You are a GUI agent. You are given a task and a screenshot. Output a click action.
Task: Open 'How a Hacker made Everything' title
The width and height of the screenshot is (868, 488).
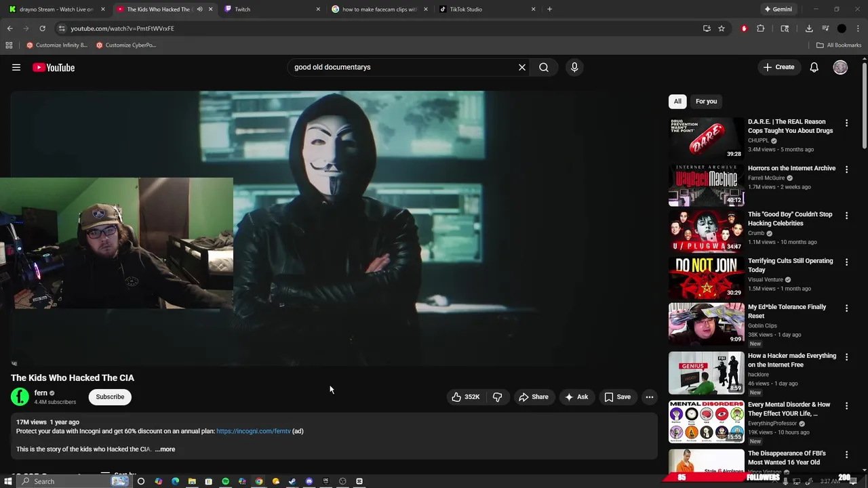pos(792,360)
